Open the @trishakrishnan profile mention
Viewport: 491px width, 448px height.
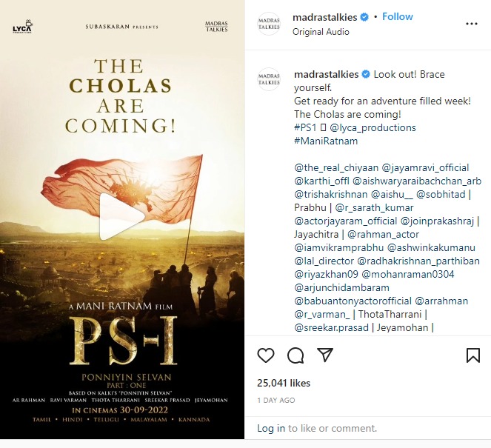coord(331,195)
